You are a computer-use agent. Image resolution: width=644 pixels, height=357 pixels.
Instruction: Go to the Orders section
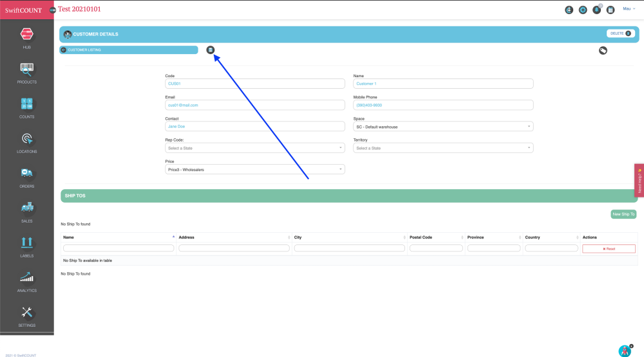[x=26, y=178]
